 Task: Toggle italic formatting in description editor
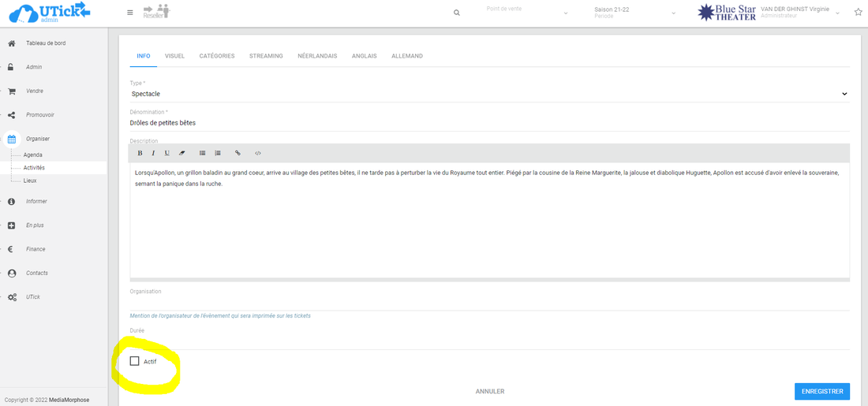click(153, 153)
